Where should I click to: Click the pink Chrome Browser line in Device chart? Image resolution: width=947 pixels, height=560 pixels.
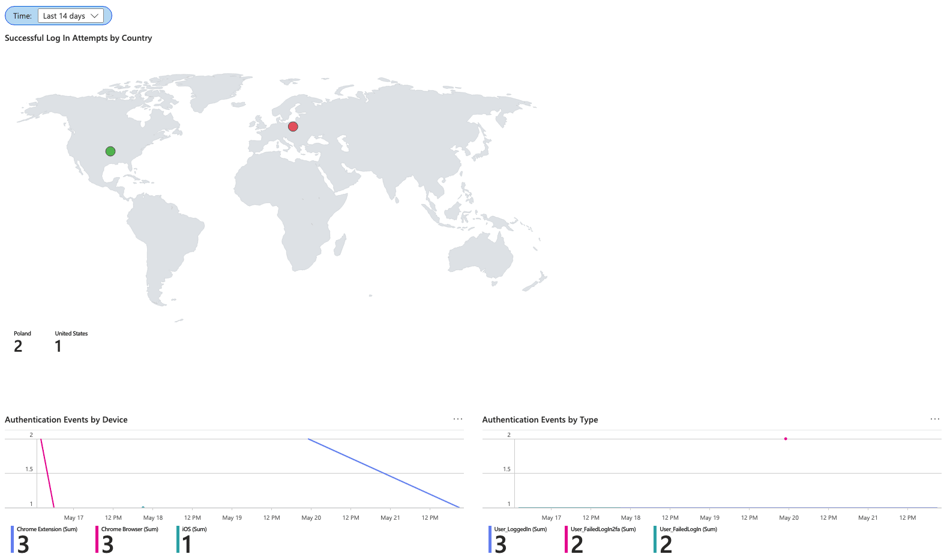tap(47, 473)
